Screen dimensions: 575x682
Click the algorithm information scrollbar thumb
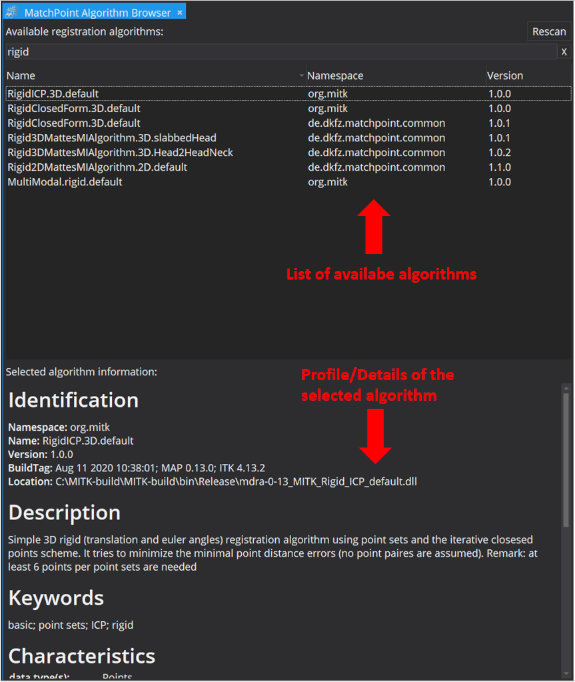(x=566, y=460)
